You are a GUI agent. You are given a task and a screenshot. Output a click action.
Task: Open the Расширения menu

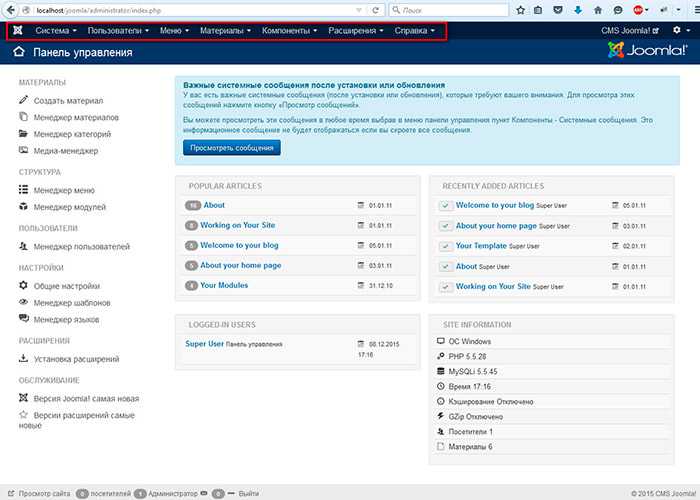(356, 30)
